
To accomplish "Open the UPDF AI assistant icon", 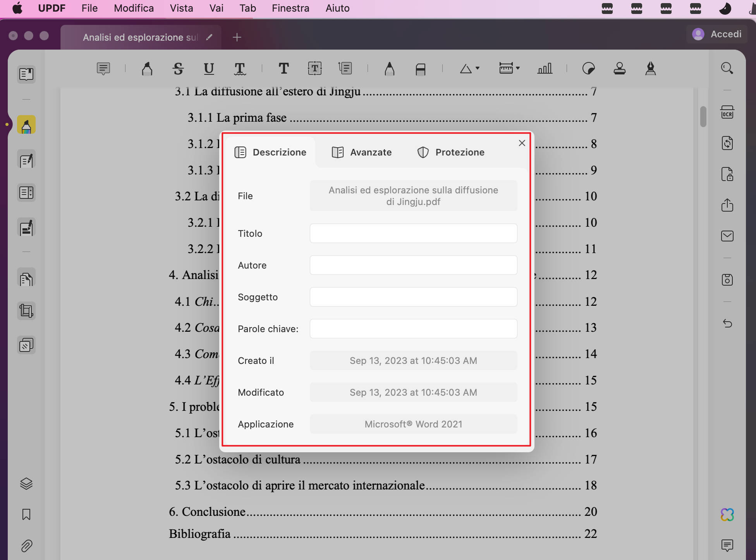I will 727,515.
